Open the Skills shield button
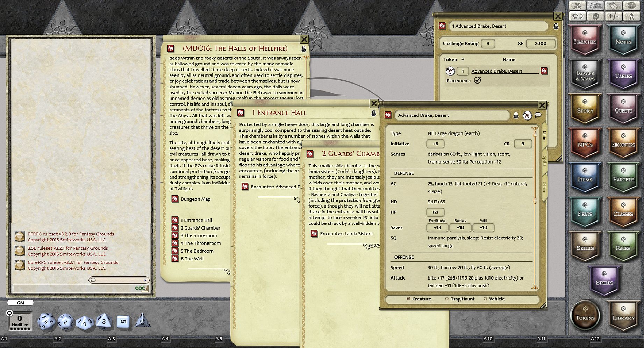The height and width of the screenshot is (348, 644). pyautogui.click(x=585, y=246)
